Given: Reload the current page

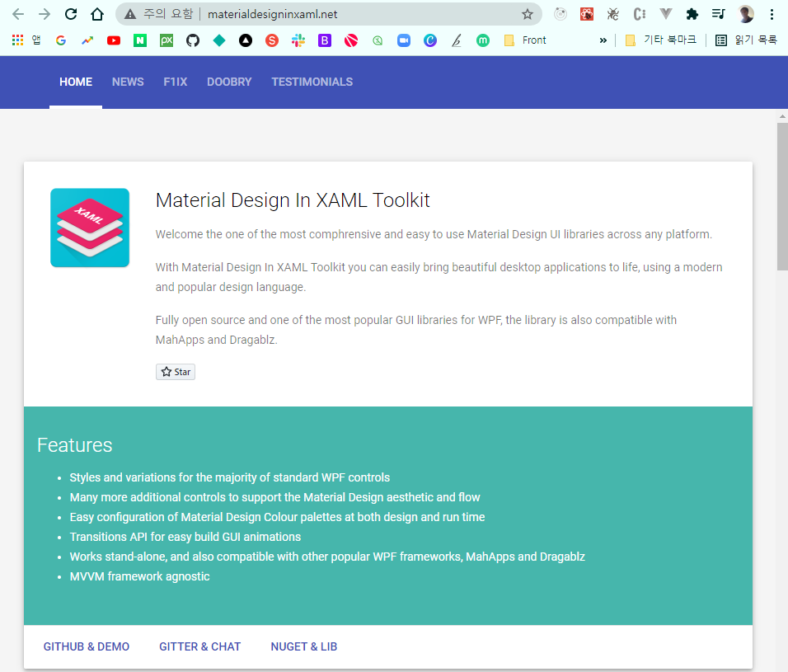Looking at the screenshot, I should point(71,14).
